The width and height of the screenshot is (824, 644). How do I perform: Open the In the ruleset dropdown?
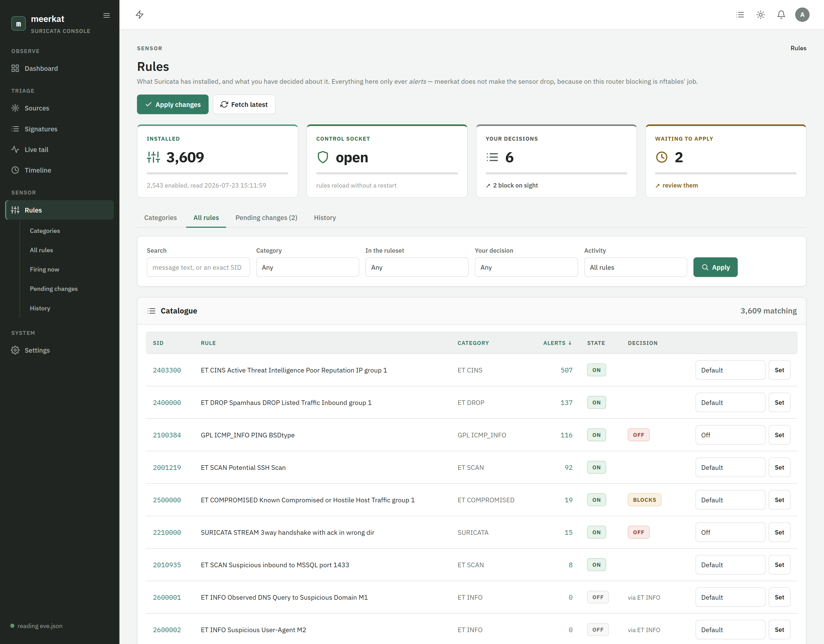coord(417,267)
